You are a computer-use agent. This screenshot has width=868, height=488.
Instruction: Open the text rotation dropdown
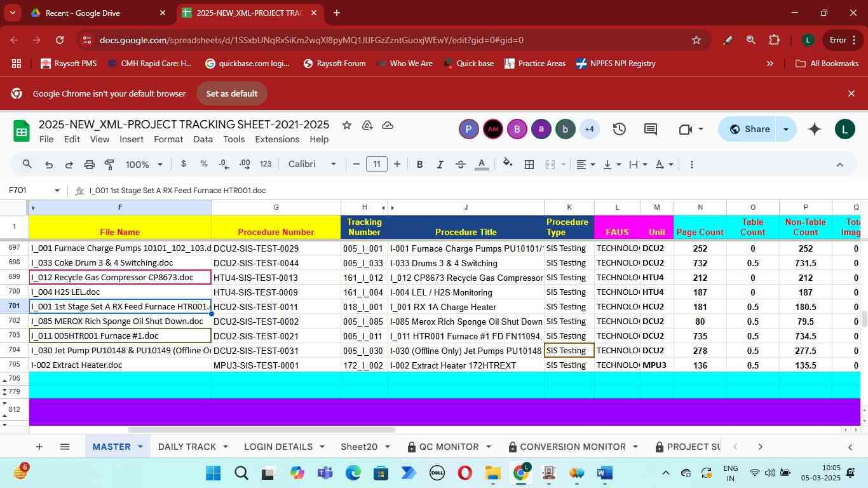(664, 165)
